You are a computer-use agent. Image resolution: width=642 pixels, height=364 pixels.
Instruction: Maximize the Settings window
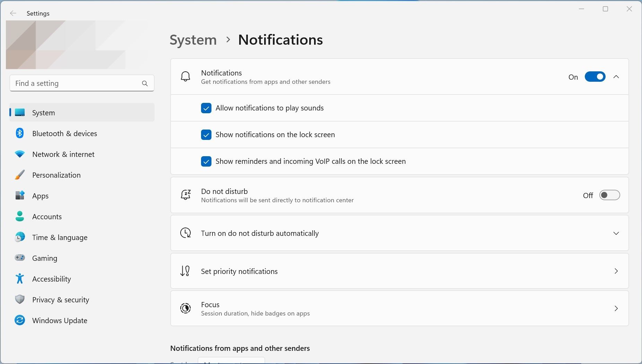pos(605,9)
